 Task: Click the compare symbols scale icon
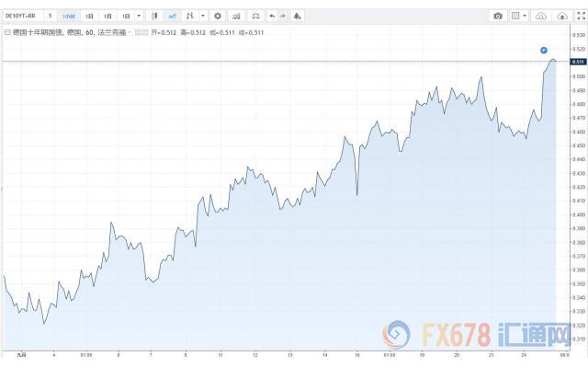coord(254,16)
